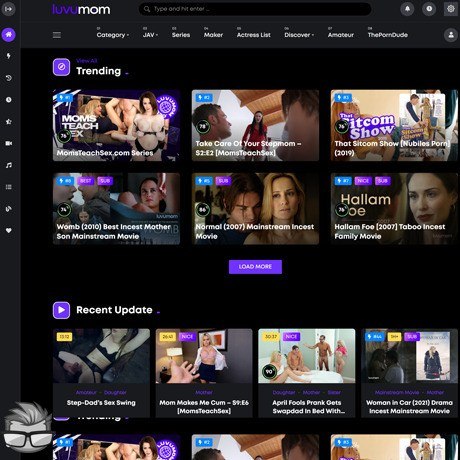
Task: Open the Hallam Foe thumbnail
Action: click(x=394, y=209)
